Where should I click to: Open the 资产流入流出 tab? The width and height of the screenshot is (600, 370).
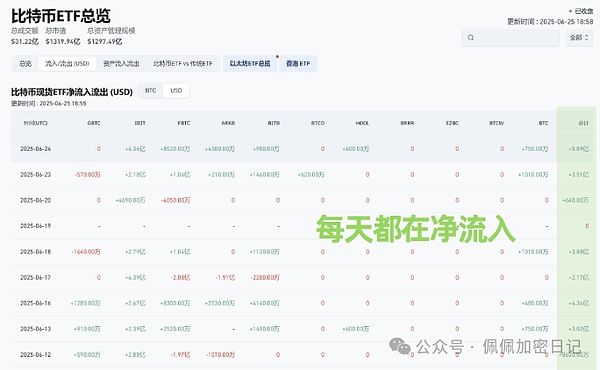pyautogui.click(x=121, y=64)
